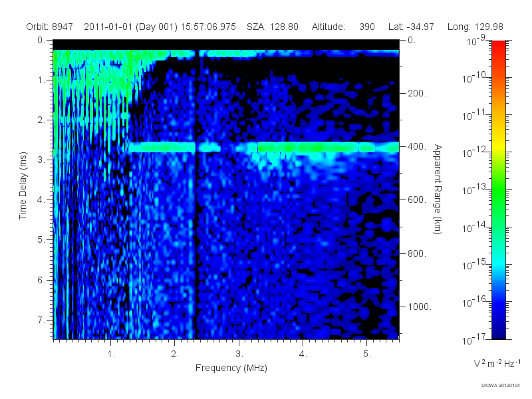Click the 'Long: 129.98' header text
This screenshot has width=532, height=399.
click(475, 27)
